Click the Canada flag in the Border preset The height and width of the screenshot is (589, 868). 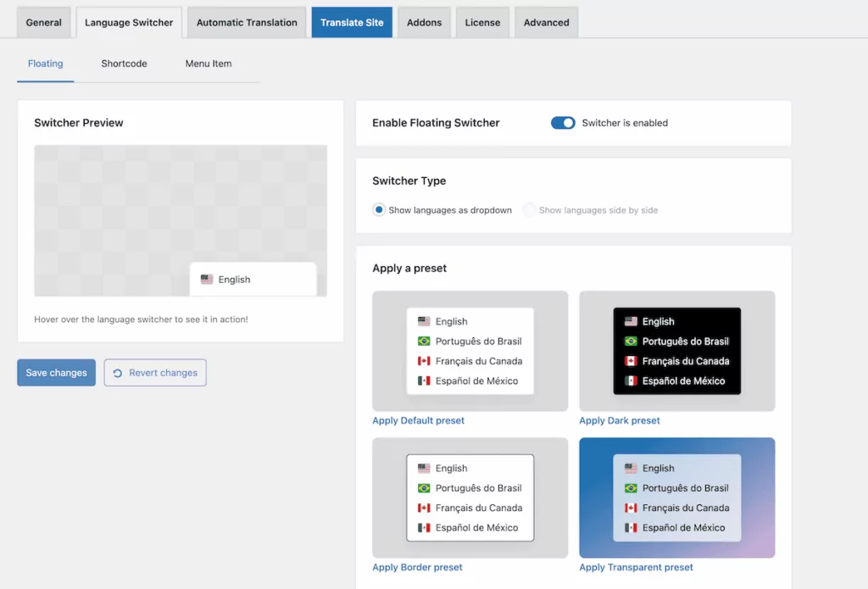[425, 508]
